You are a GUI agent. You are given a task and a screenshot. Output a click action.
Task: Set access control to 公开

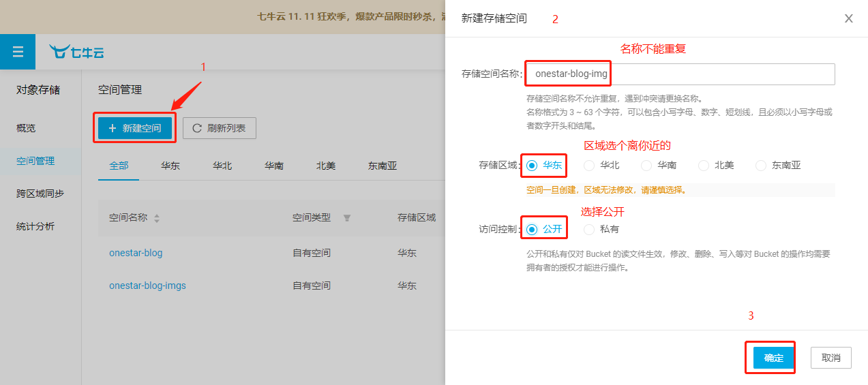click(x=532, y=229)
